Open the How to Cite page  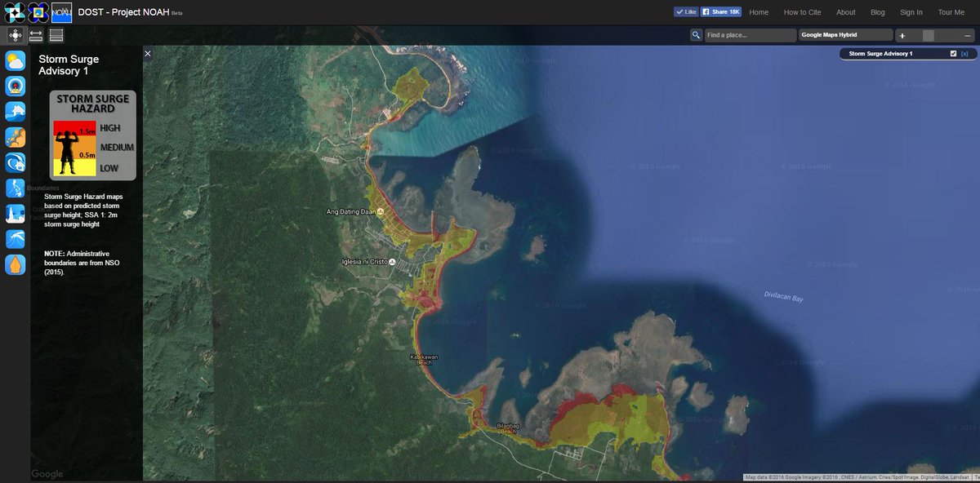[802, 12]
